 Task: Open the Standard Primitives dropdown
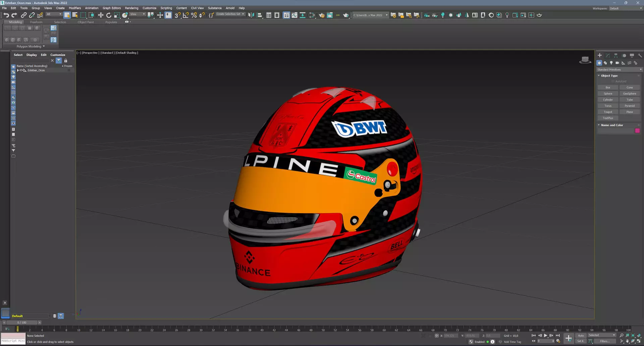(x=619, y=69)
